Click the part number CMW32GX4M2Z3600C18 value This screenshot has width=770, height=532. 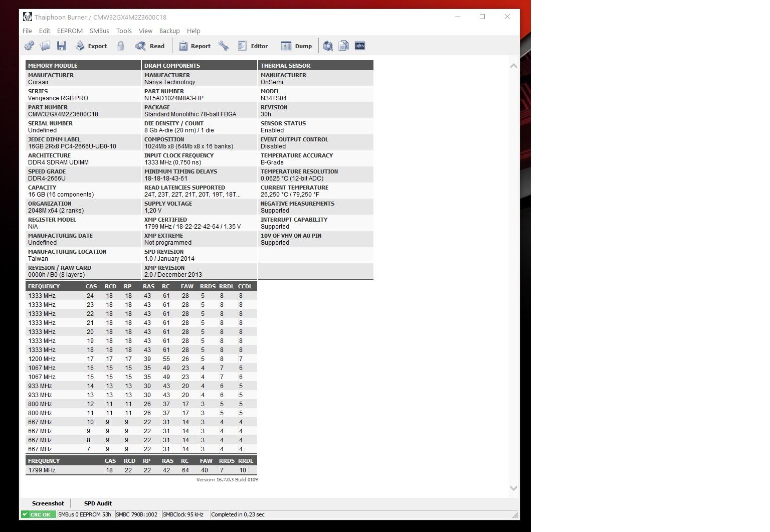tap(63, 114)
